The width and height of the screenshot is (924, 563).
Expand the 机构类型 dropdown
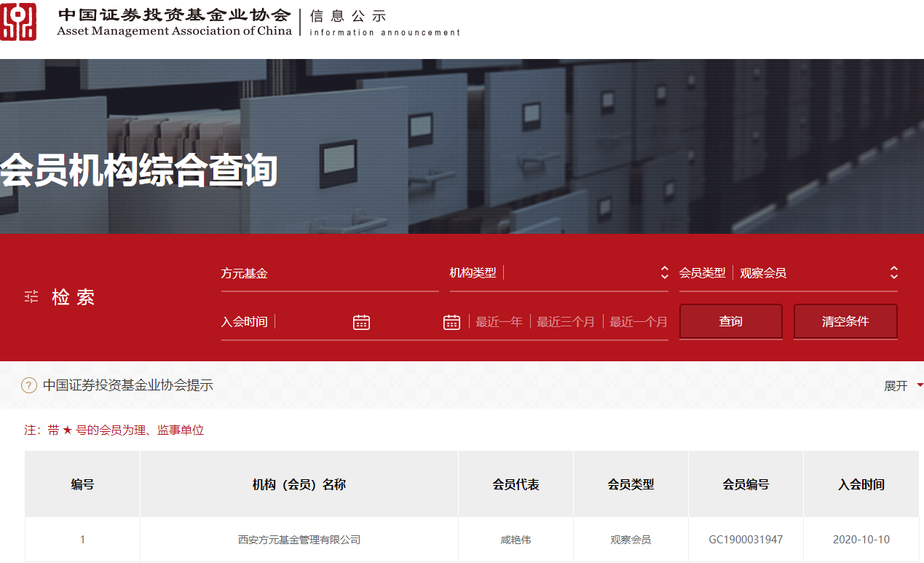coord(559,273)
